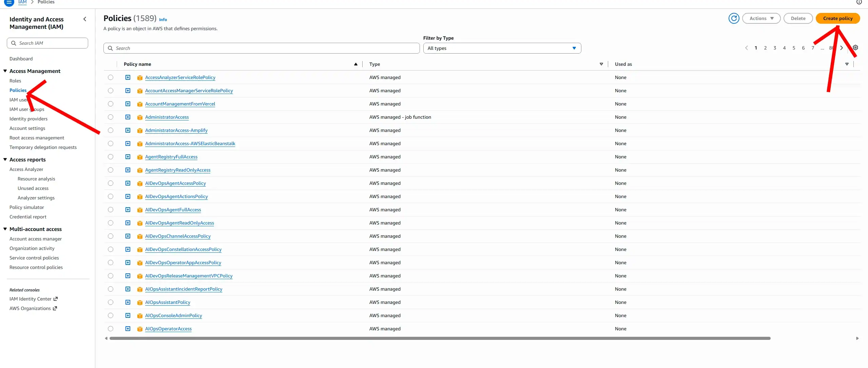Open Identity providers in the sidebar
The width and height of the screenshot is (868, 368).
pos(28,119)
